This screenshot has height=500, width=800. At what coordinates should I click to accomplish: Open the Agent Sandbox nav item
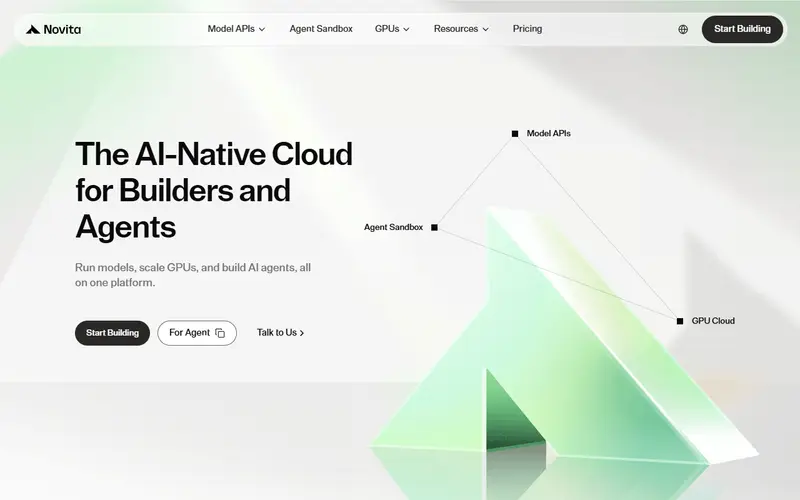coord(321,29)
